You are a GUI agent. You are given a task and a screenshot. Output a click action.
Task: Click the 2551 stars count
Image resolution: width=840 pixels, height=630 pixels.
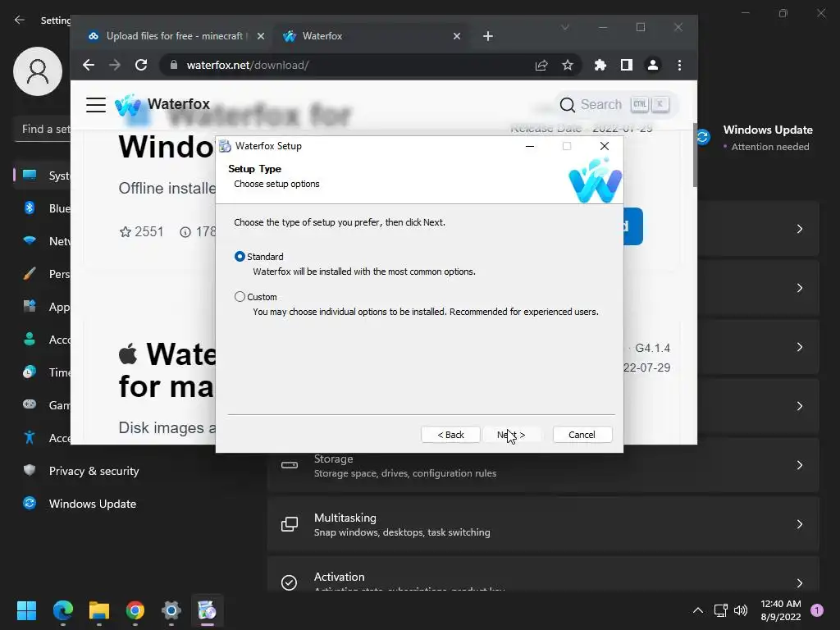tap(141, 232)
